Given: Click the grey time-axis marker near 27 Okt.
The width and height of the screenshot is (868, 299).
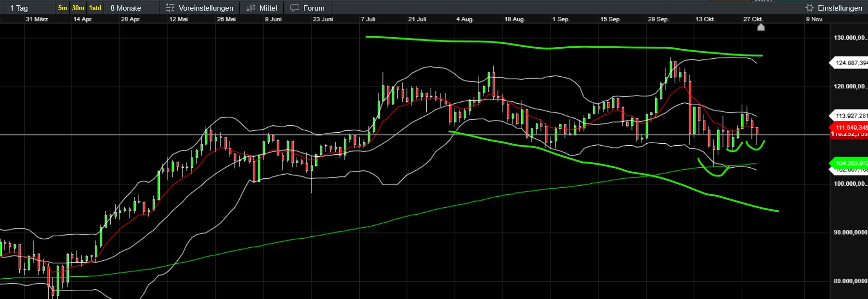Looking at the screenshot, I should tap(761, 27).
